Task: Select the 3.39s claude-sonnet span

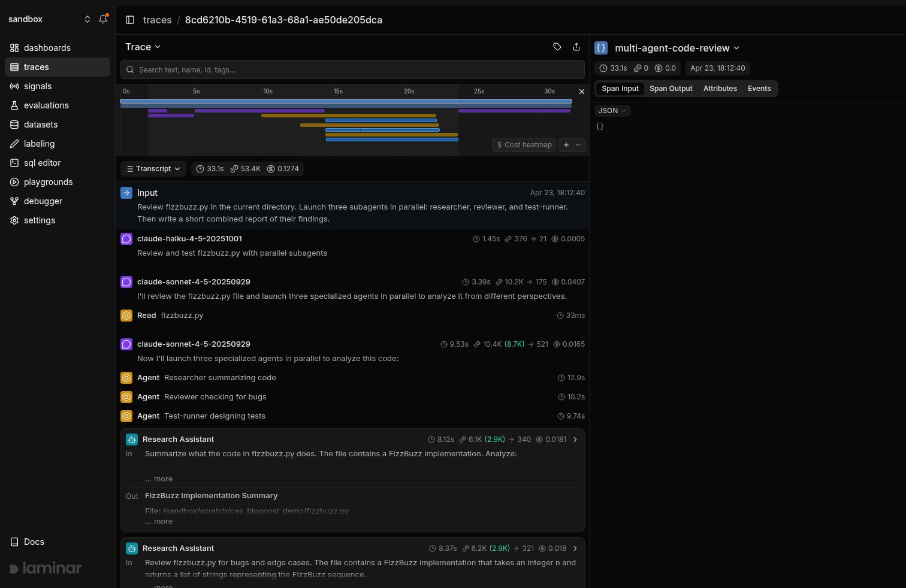Action: pyautogui.click(x=352, y=289)
